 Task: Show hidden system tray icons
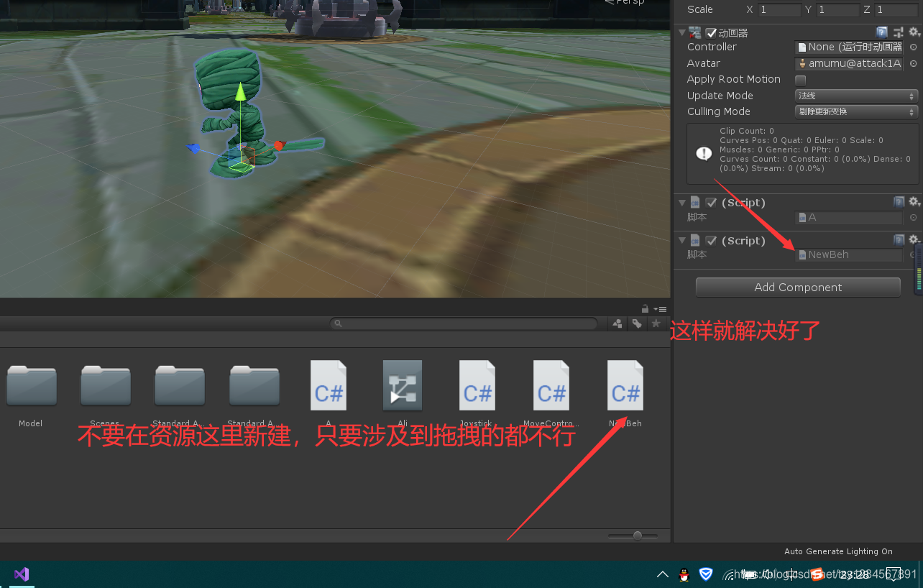tap(662, 574)
